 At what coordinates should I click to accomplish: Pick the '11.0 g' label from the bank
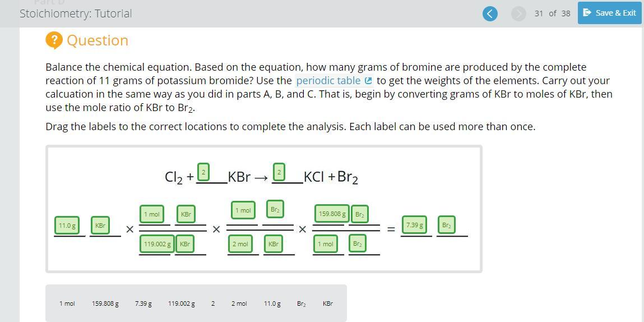[272, 304]
